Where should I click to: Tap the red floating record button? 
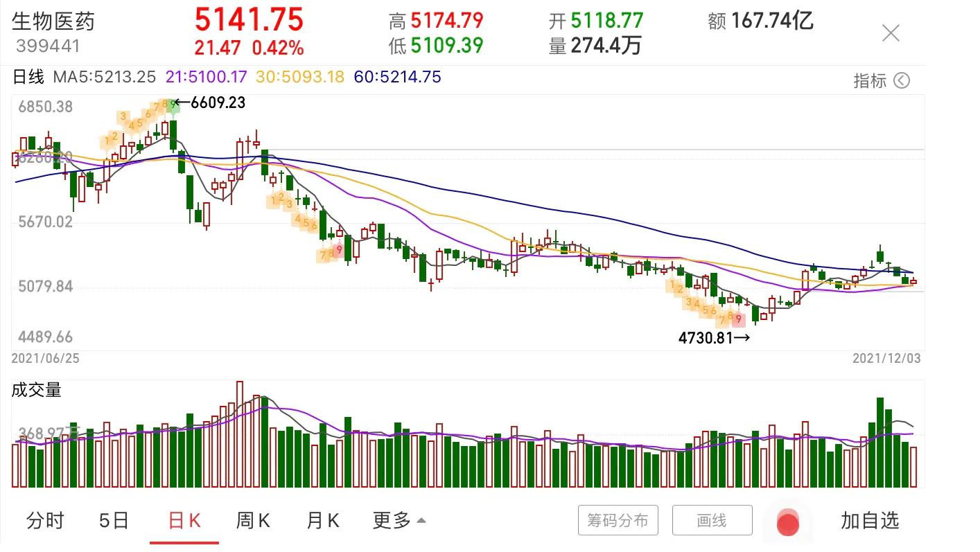787,523
